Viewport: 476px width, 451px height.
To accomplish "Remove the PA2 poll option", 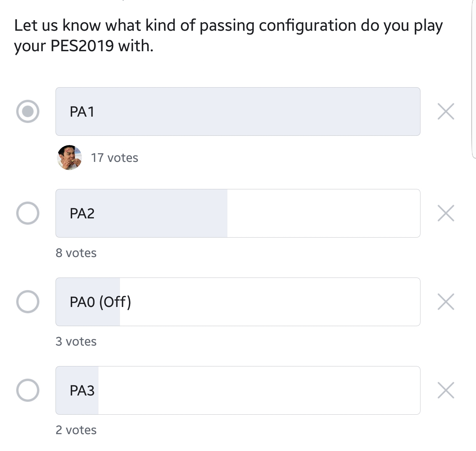I will (446, 213).
